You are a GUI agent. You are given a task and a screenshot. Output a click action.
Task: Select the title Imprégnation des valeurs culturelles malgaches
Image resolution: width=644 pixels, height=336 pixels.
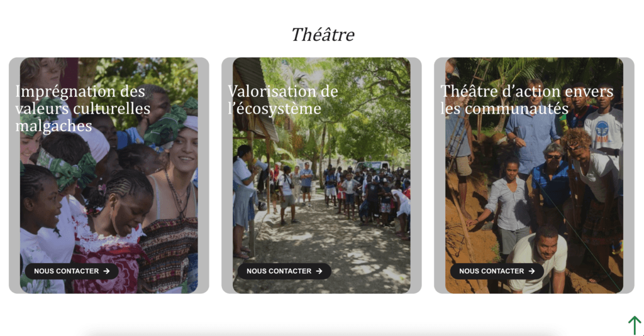pos(83,108)
